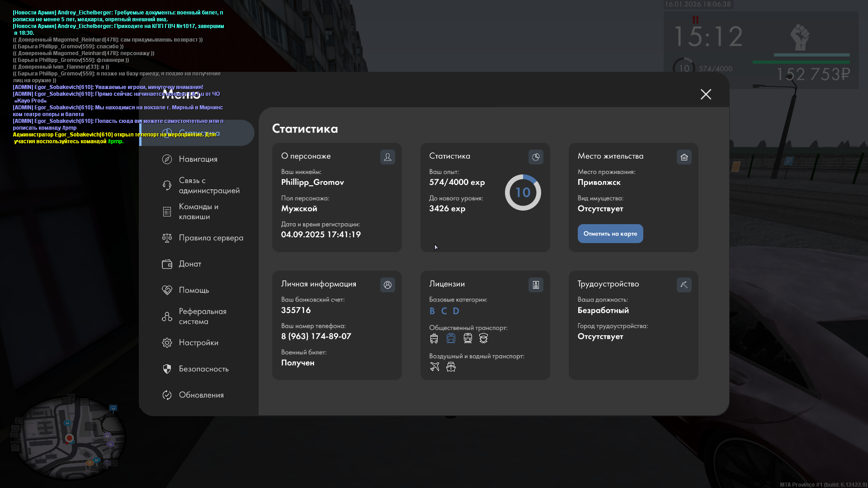Click the minimap in the corner

[x=70, y=437]
